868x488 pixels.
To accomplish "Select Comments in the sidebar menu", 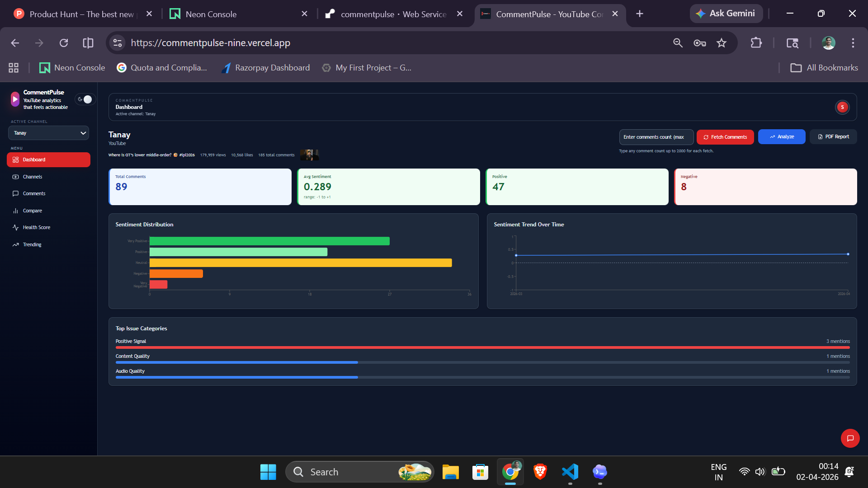I will [34, 193].
